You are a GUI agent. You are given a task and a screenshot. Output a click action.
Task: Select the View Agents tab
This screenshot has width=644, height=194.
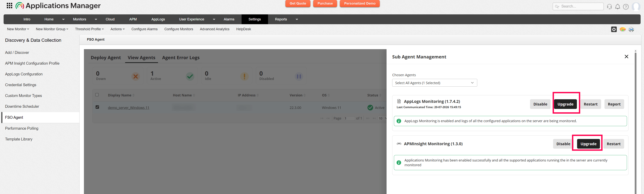pyautogui.click(x=142, y=57)
